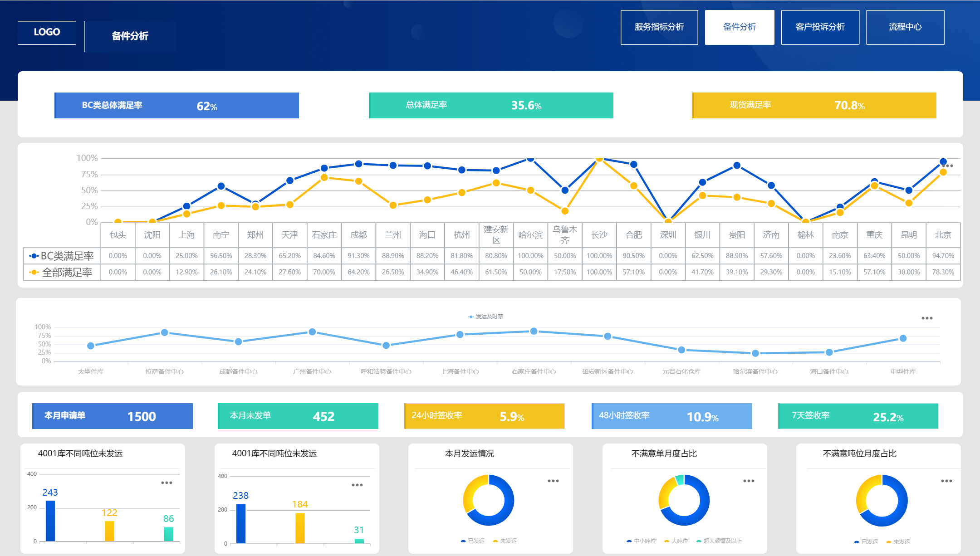Image resolution: width=980 pixels, height=556 pixels.
Task: Toggle the BC类满足率 legend series
Action: (62, 256)
